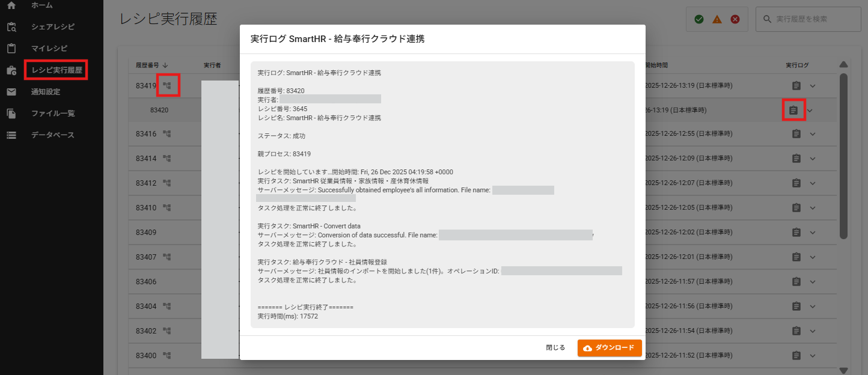Open the execution log icon for the 11:56 row
Image resolution: width=868 pixels, height=375 pixels.
(x=796, y=306)
